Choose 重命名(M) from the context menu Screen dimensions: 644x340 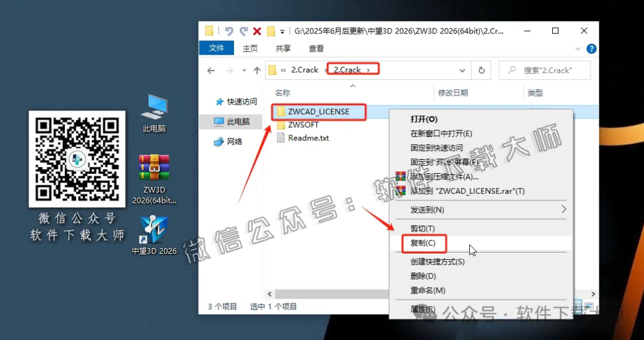(x=428, y=291)
